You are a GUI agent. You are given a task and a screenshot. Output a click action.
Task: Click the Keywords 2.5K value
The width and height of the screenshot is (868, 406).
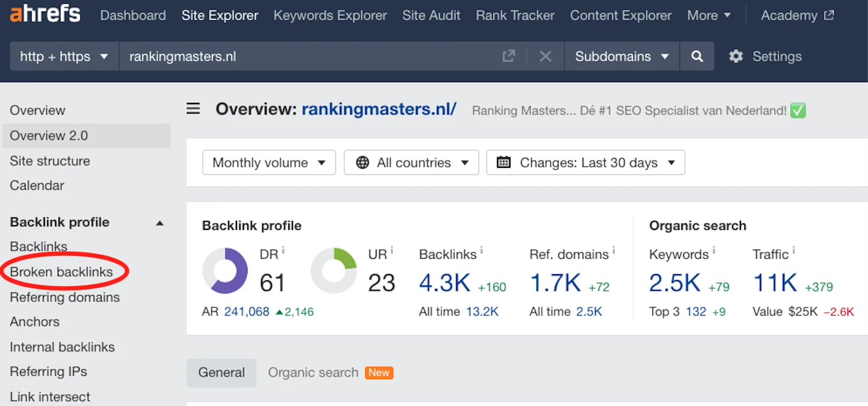click(x=675, y=283)
